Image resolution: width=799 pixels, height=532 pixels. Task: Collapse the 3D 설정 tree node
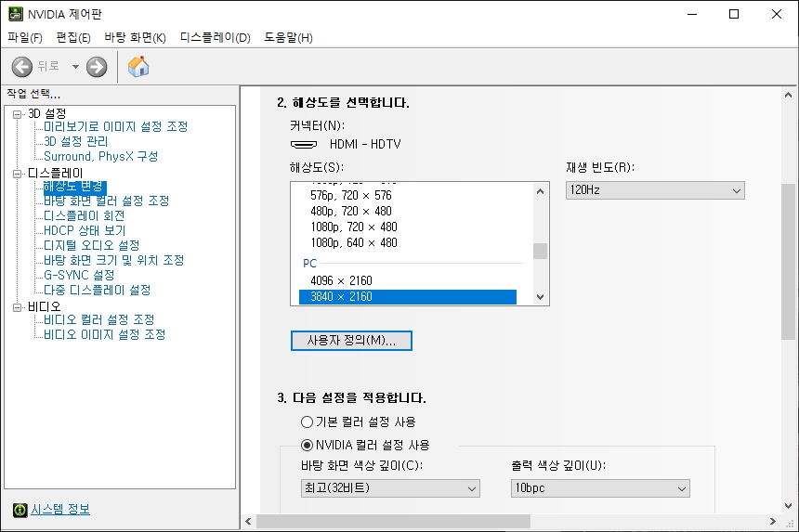click(18, 114)
